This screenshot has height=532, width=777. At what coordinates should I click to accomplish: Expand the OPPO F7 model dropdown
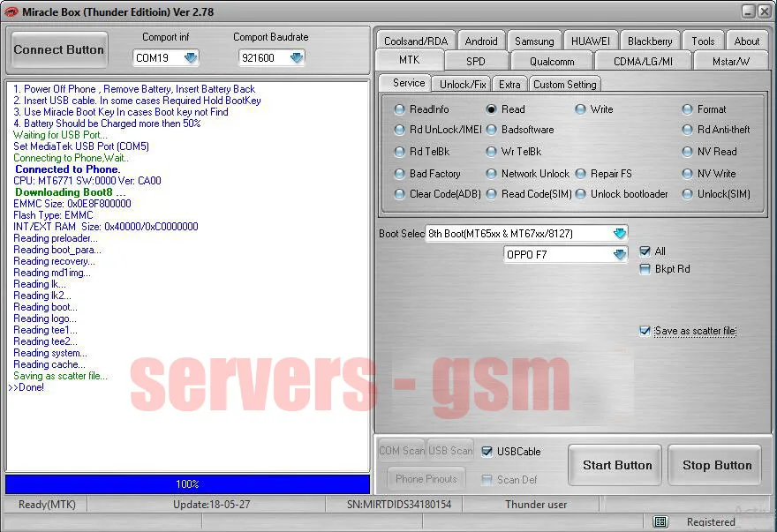click(620, 255)
